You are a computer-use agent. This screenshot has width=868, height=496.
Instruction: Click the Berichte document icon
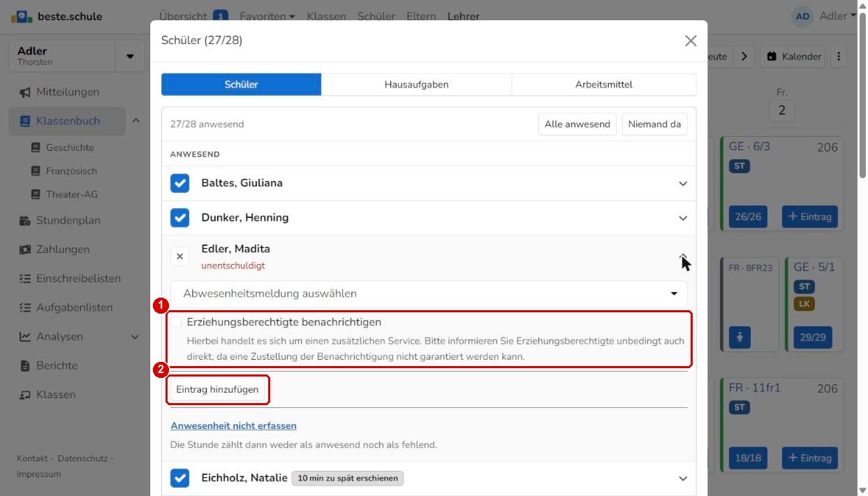point(25,366)
